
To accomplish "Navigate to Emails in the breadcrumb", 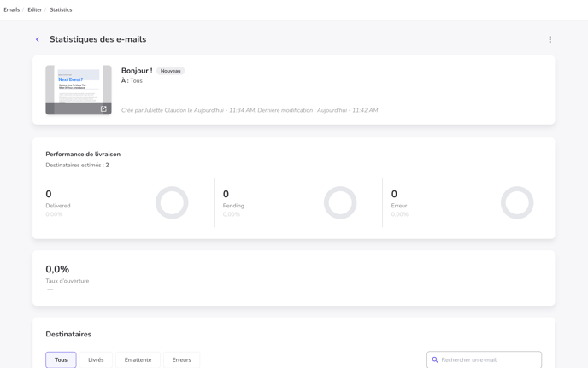I will click(12, 10).
